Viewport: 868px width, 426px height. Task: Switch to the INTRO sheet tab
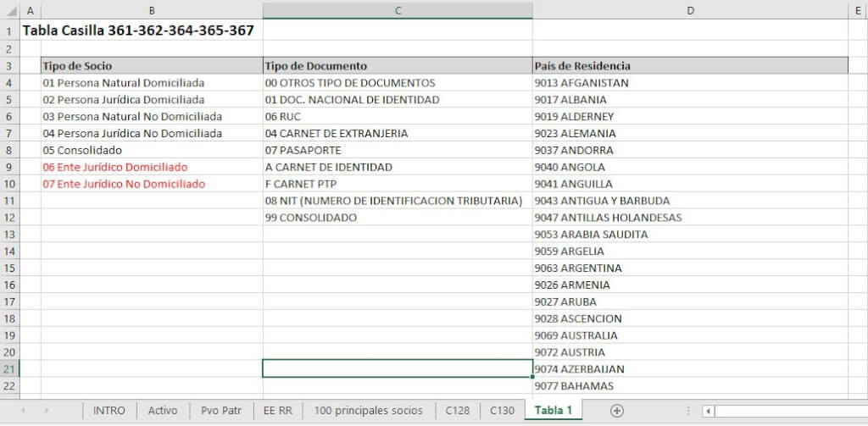[x=108, y=411]
